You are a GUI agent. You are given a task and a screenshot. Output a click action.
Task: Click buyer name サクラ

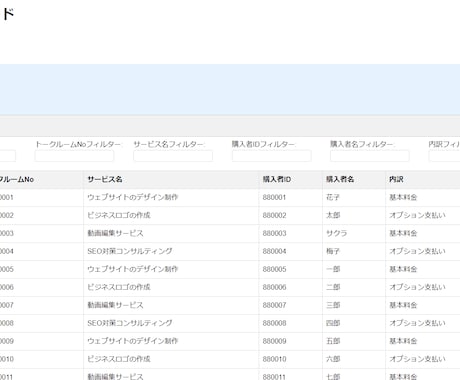(336, 233)
